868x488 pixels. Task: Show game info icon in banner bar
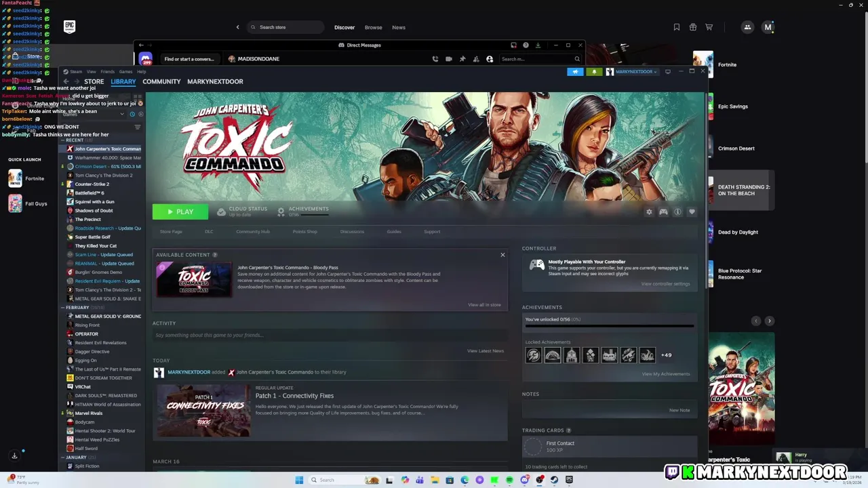tap(677, 212)
